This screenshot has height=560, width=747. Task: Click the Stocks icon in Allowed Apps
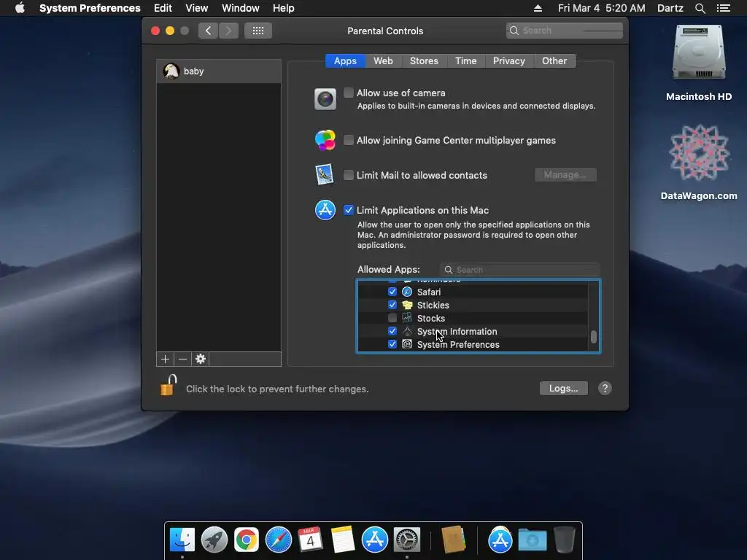[407, 318]
